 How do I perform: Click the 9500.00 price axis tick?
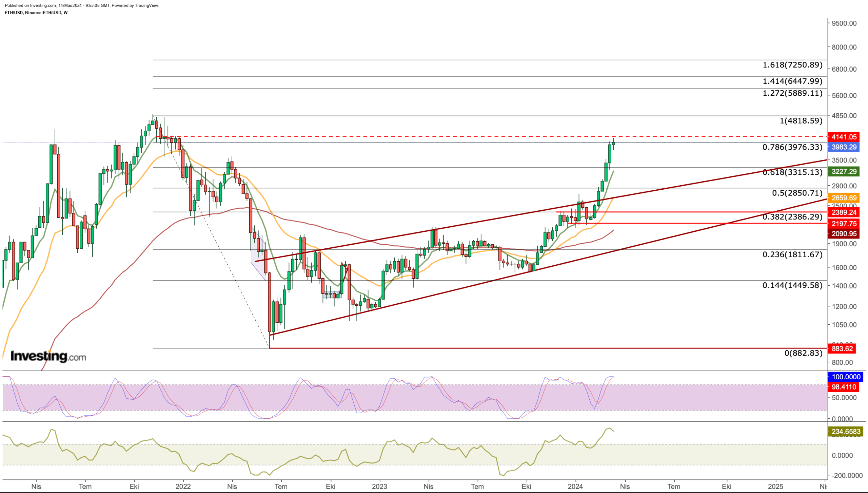pyautogui.click(x=844, y=23)
